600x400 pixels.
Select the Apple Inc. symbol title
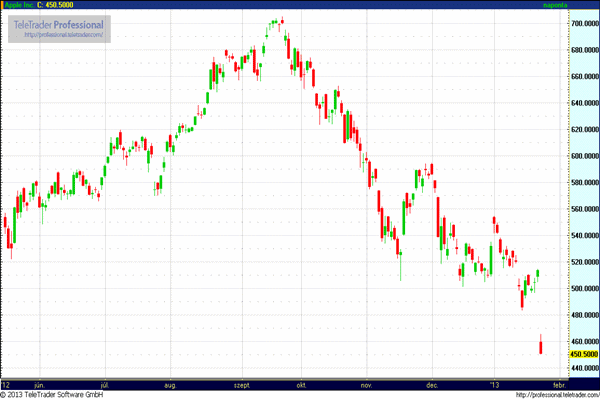[22, 5]
